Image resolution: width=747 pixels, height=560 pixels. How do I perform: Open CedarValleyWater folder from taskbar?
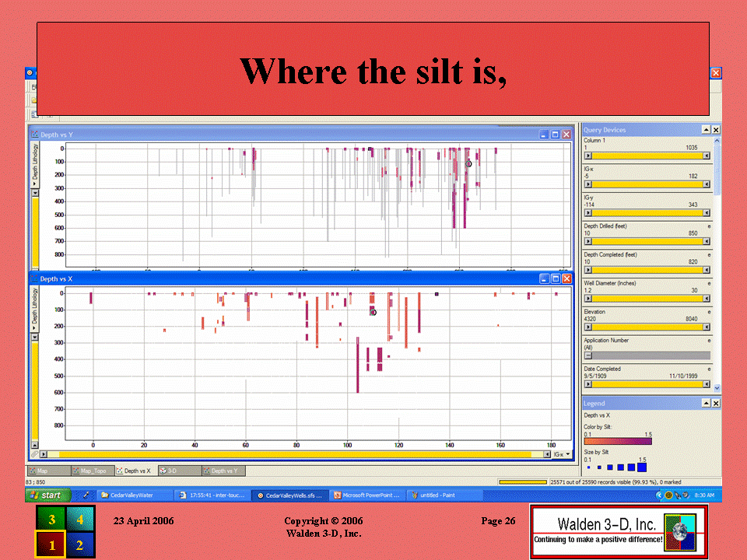click(x=134, y=495)
